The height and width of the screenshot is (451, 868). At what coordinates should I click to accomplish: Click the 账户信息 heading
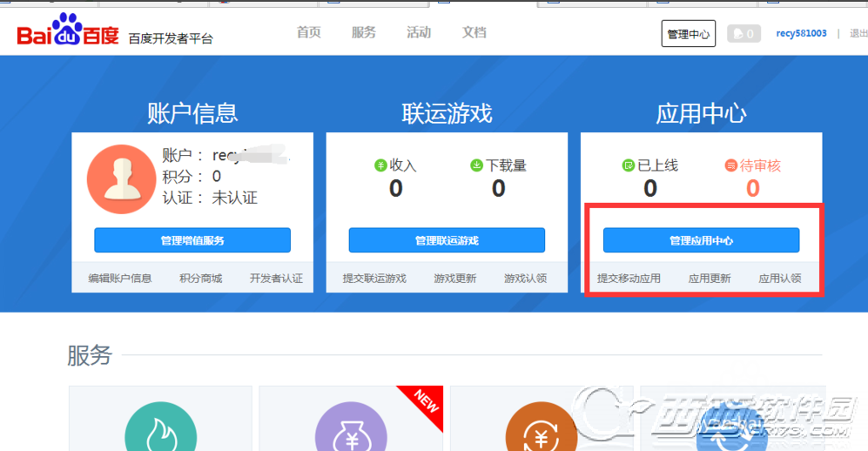pyautogui.click(x=192, y=113)
